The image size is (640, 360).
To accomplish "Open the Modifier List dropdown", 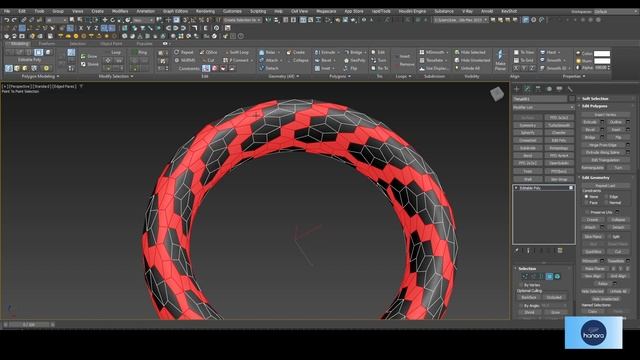I will 543,107.
